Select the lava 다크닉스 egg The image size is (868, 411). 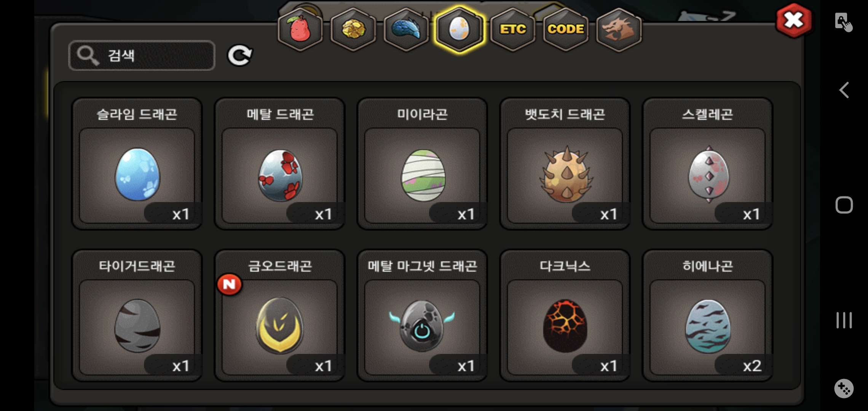(565, 315)
